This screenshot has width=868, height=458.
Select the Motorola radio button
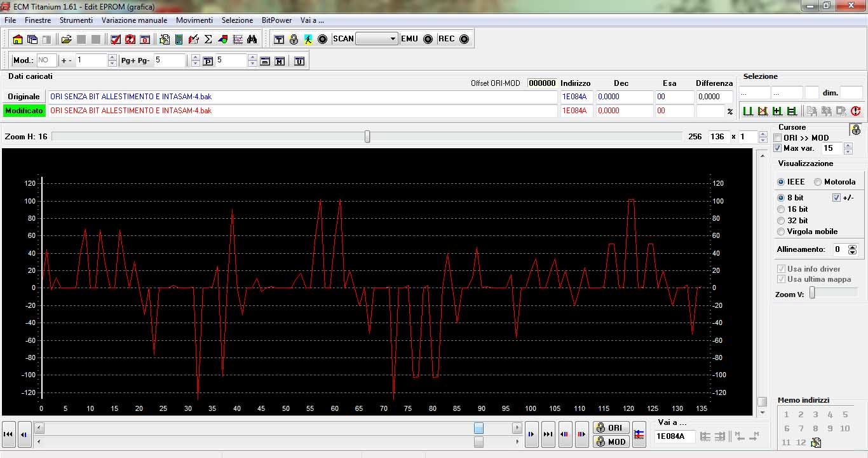click(818, 182)
